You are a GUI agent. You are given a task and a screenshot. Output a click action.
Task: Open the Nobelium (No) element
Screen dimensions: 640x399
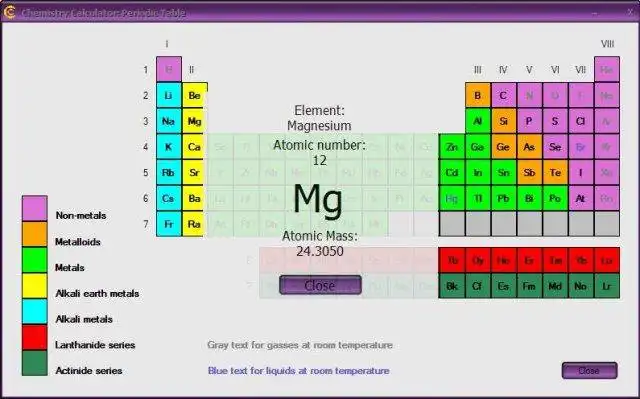(581, 286)
